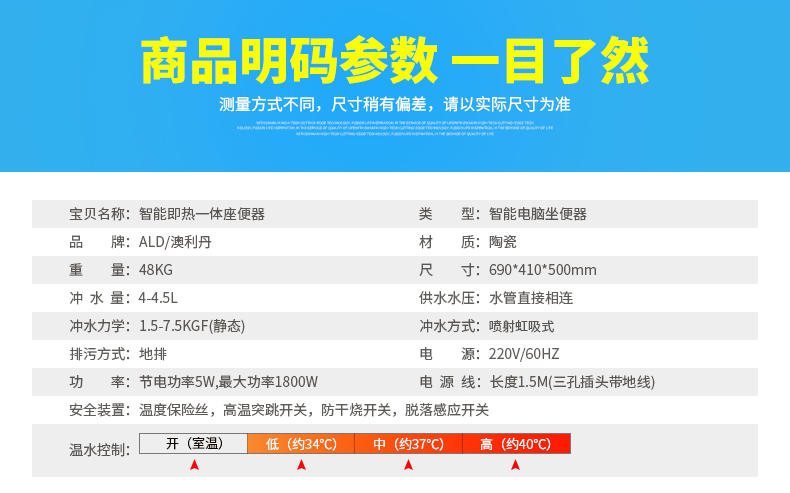Select the size value 690*410*500mm
Screen dimensions: 790x493
[543, 270]
